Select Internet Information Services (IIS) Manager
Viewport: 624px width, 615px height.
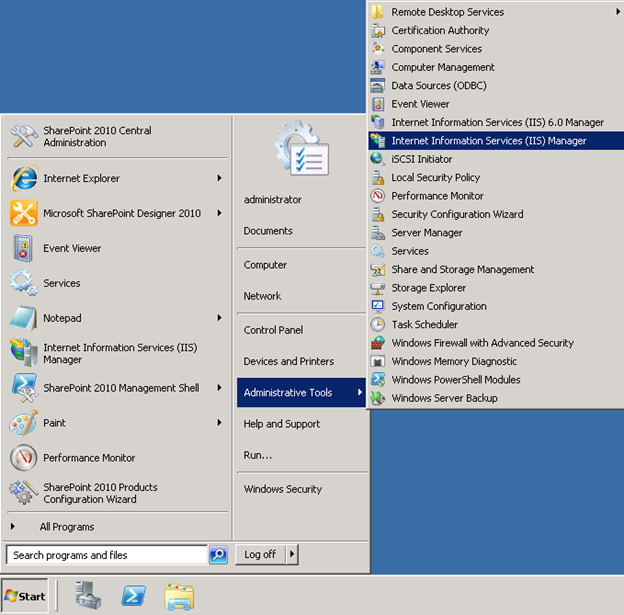pyautogui.click(x=489, y=141)
